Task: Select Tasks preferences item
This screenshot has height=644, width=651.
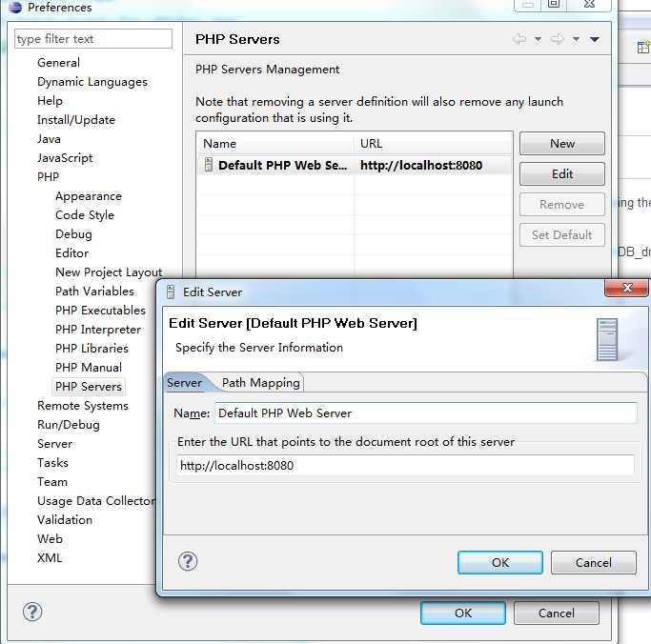Action: (52, 463)
